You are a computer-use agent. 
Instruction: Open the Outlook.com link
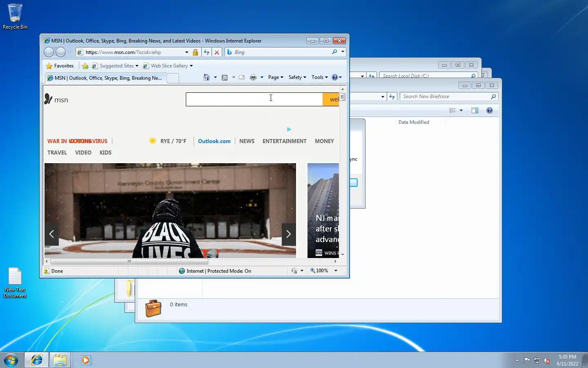pyautogui.click(x=214, y=141)
